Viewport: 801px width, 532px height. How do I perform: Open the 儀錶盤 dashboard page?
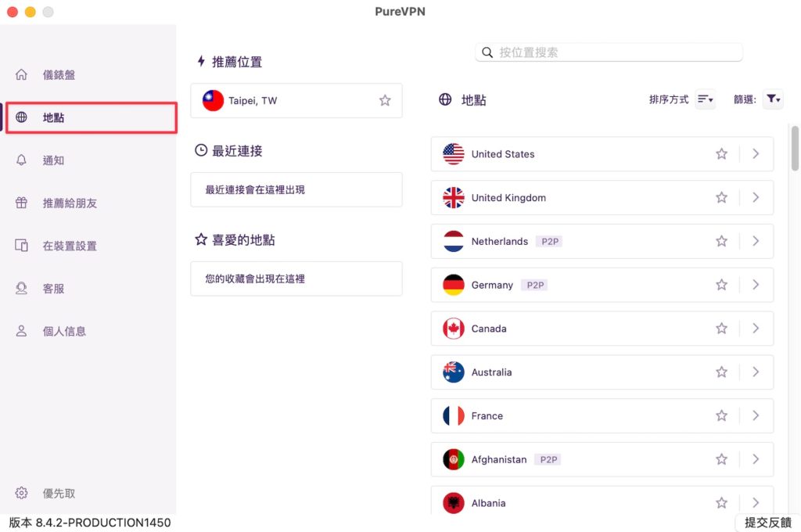pos(59,74)
